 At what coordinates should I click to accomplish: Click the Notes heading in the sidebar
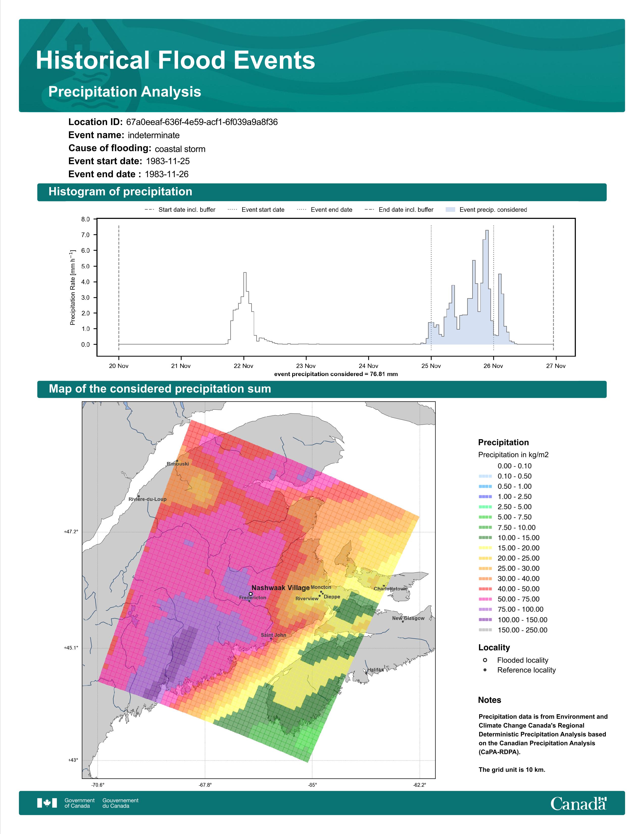point(489,700)
